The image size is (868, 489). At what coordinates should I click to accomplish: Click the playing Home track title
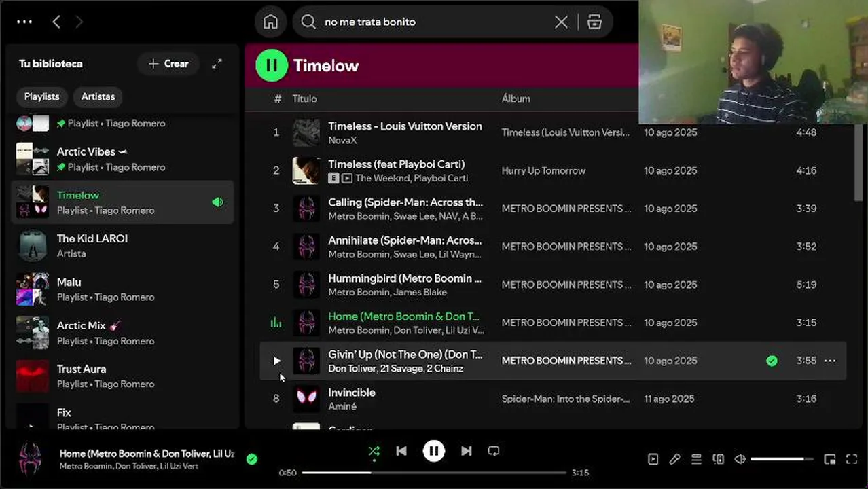pyautogui.click(x=403, y=316)
